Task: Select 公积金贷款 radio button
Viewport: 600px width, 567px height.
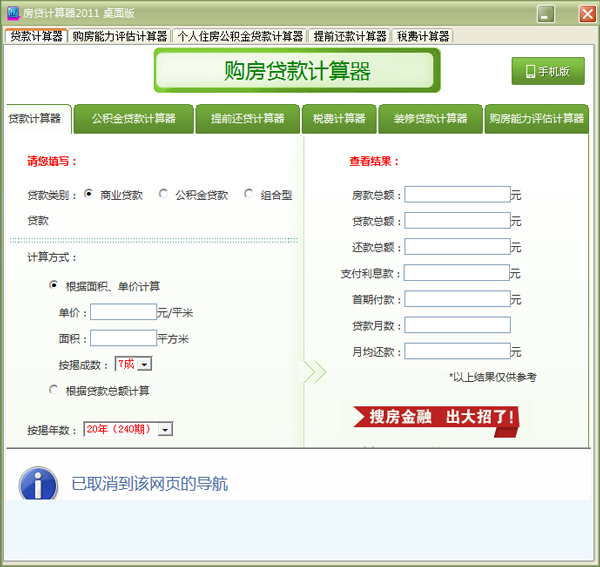Action: click(x=163, y=194)
